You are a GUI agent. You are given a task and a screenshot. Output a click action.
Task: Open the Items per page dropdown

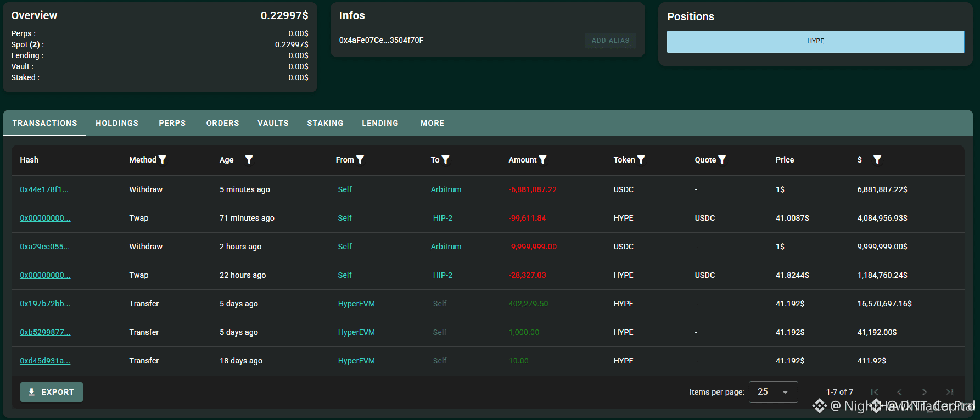click(773, 392)
